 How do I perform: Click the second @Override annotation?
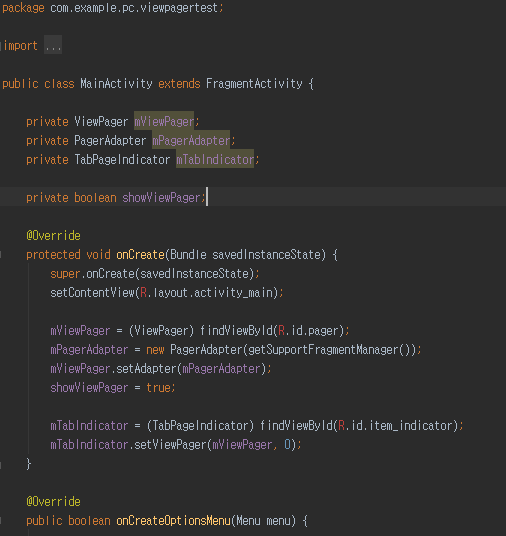pyautogui.click(x=53, y=501)
